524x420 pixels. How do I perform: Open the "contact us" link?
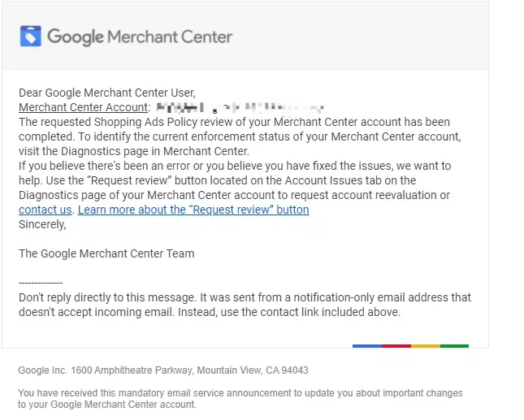[45, 210]
